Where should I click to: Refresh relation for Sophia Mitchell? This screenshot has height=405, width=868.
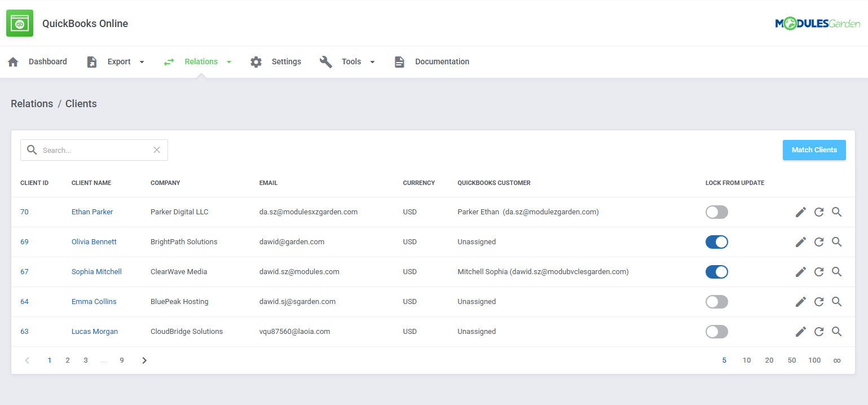[819, 272]
